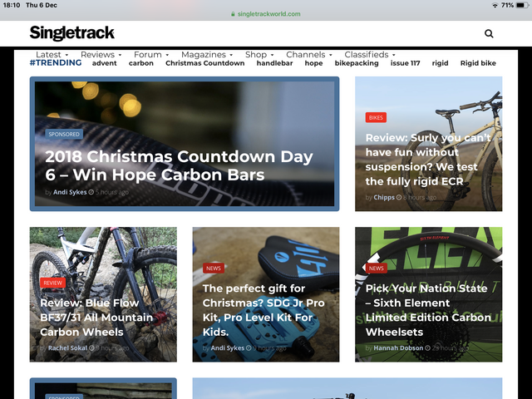Open '2018 Christmas Countdown Day 6' article headline
The height and width of the screenshot is (399, 532).
tap(180, 165)
